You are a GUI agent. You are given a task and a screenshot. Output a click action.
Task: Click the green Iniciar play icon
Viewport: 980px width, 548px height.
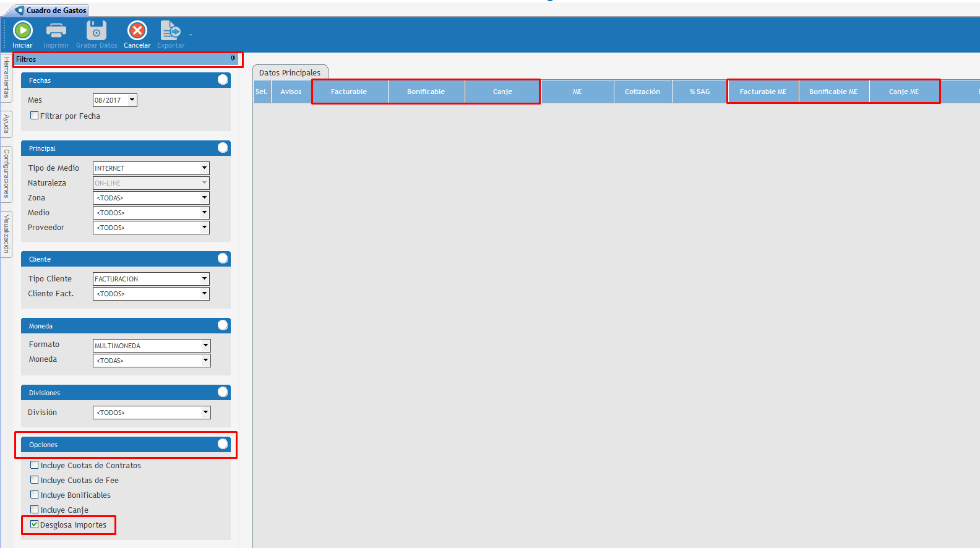pyautogui.click(x=23, y=30)
